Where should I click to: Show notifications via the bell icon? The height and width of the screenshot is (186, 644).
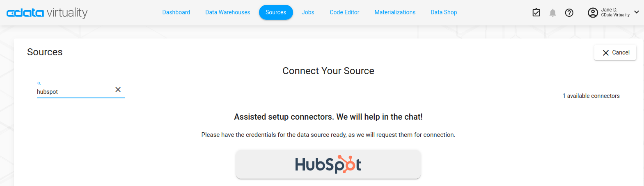coord(553,13)
